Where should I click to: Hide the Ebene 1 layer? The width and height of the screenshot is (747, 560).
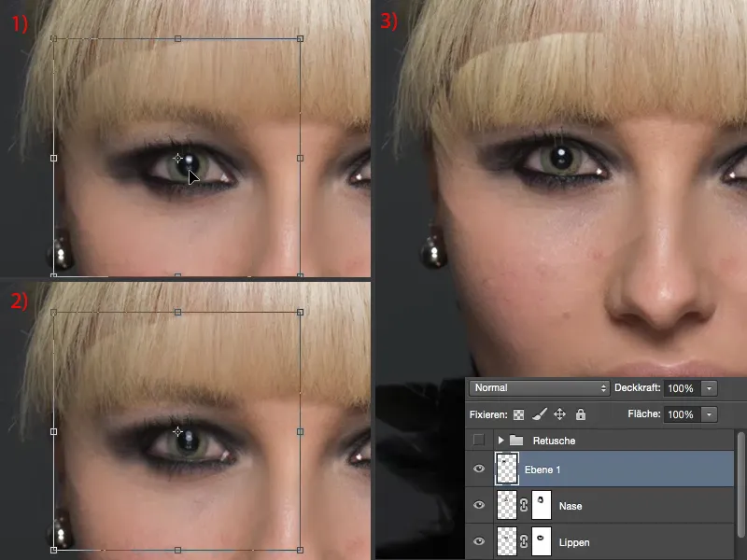tap(478, 469)
